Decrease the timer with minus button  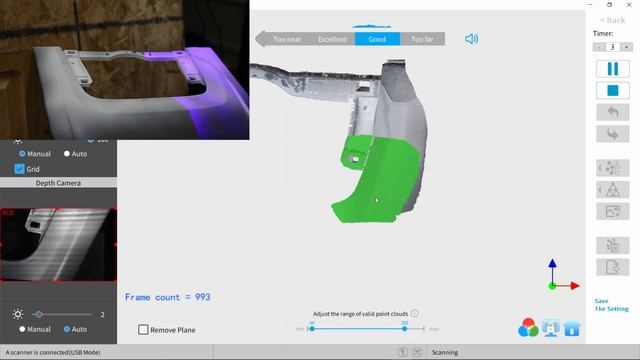pyautogui.click(x=598, y=47)
